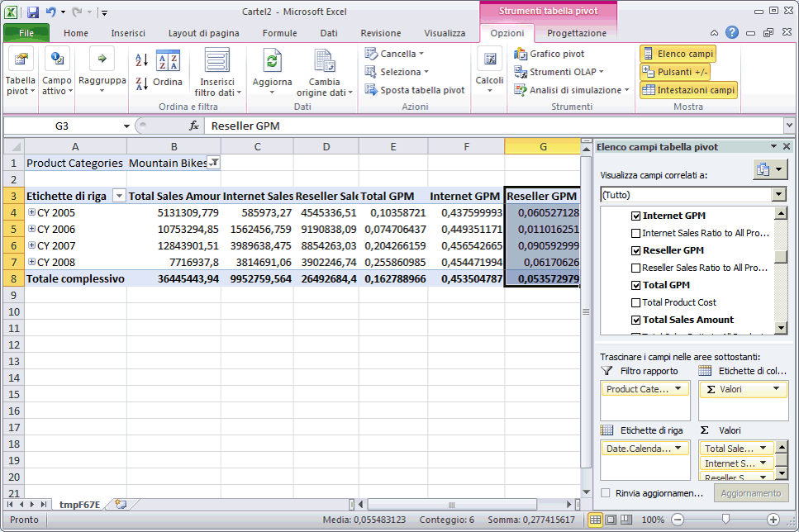Click Save icon in quick access toolbar
The image size is (799, 532).
[33, 12]
